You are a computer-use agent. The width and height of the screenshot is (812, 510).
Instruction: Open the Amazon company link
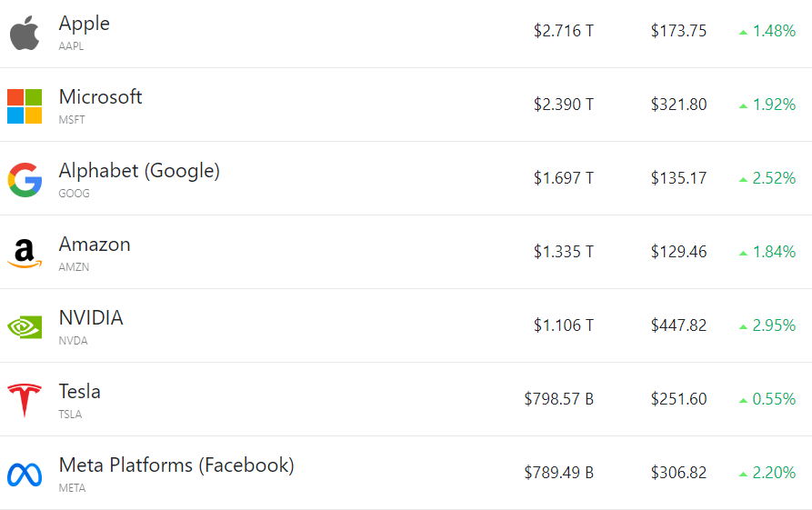[x=95, y=245]
